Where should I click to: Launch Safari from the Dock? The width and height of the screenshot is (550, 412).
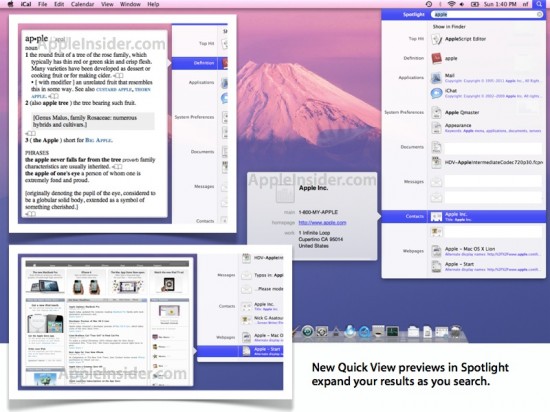point(365,331)
